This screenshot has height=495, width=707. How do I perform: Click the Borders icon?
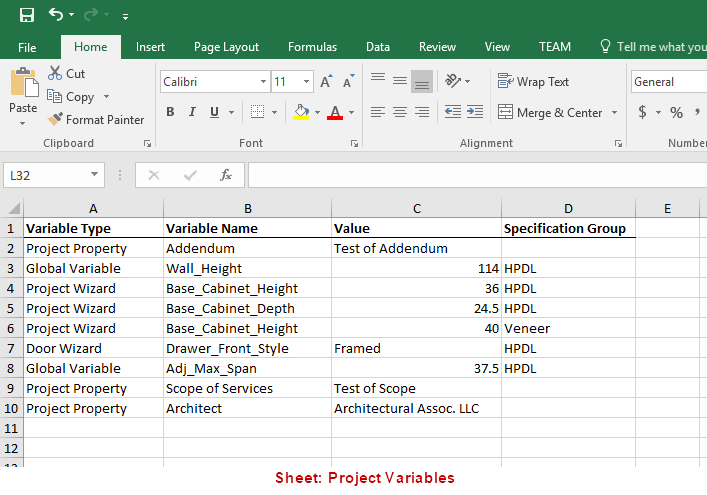(x=257, y=112)
